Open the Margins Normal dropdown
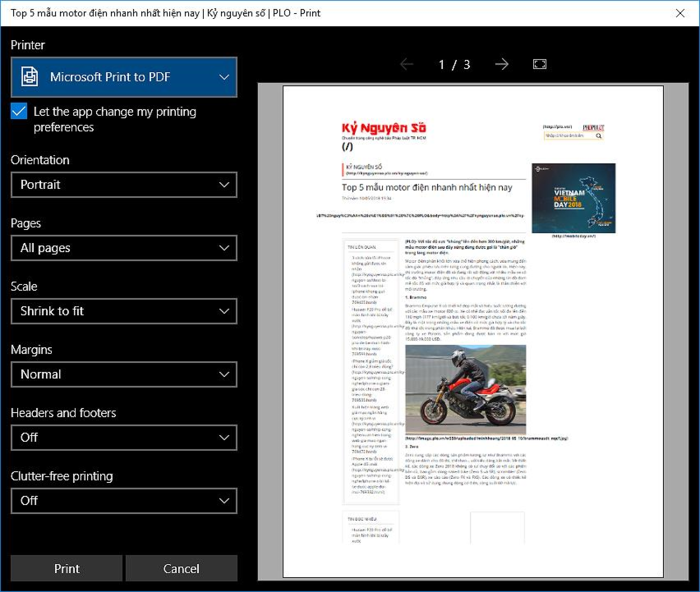Image resolution: width=700 pixels, height=592 pixels. point(124,374)
